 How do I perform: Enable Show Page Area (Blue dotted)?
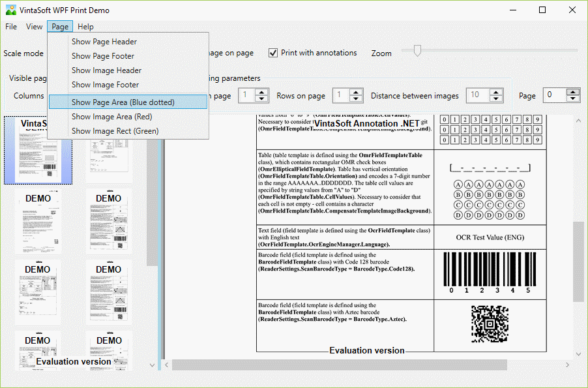123,102
